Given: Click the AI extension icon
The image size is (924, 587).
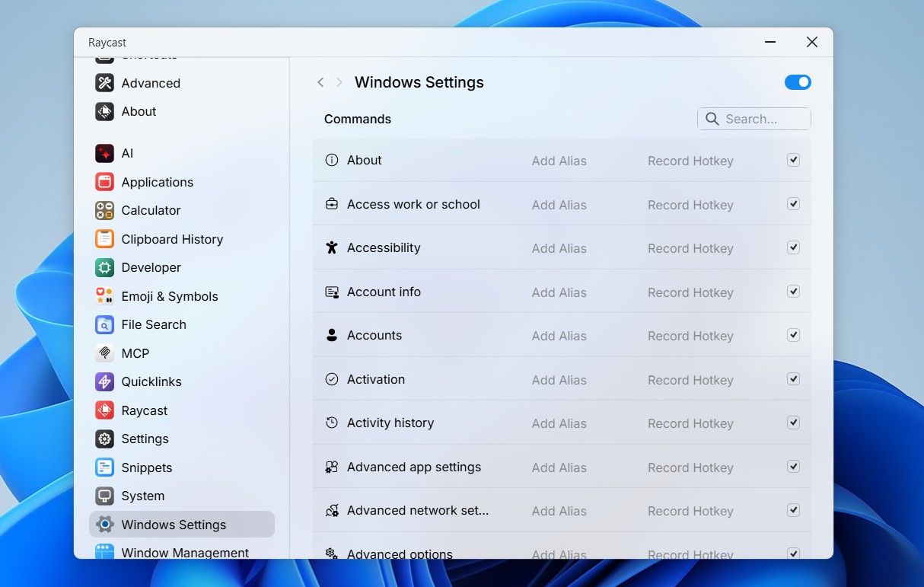Looking at the screenshot, I should click(x=104, y=153).
